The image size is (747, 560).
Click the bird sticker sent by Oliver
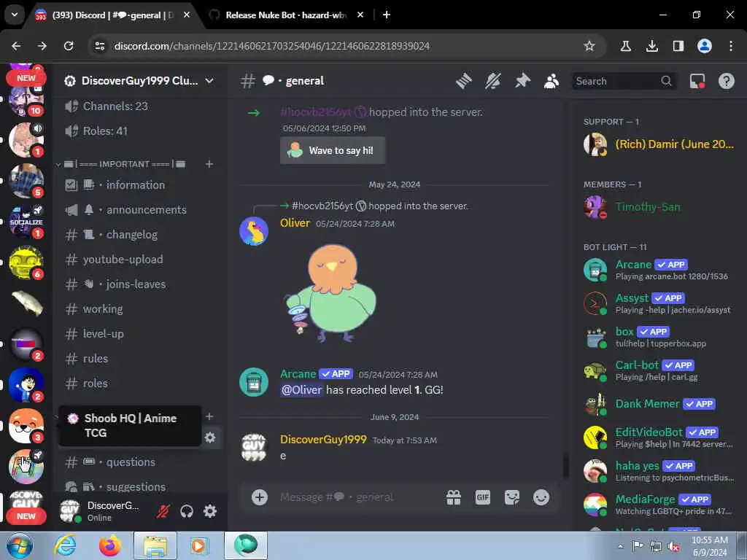(x=330, y=292)
